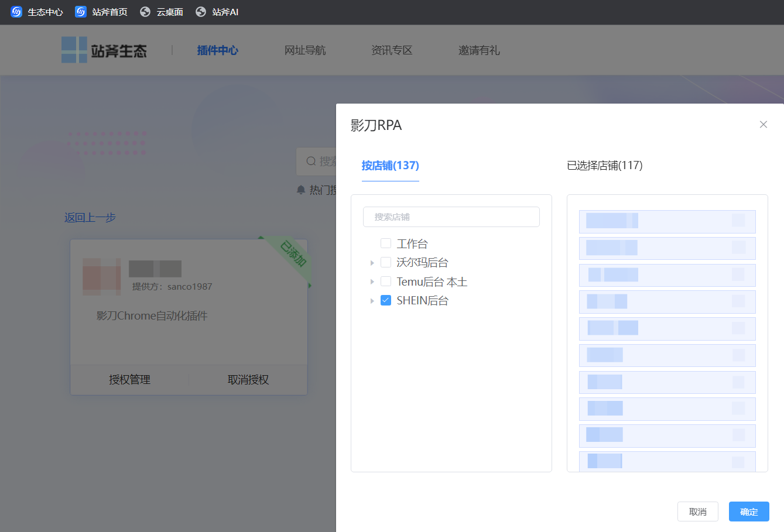This screenshot has height=532, width=784.
Task: Go to 网址导航 in the header
Action: pos(304,50)
